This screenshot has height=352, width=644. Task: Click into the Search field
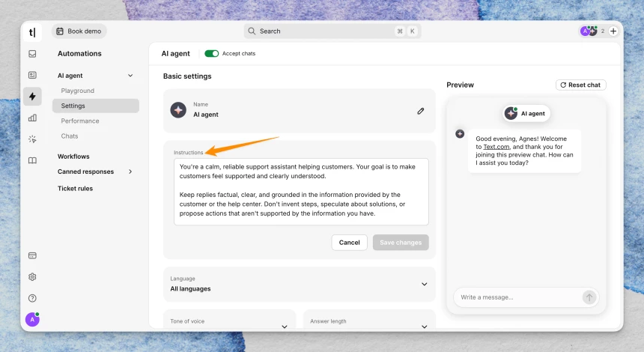tap(332, 31)
